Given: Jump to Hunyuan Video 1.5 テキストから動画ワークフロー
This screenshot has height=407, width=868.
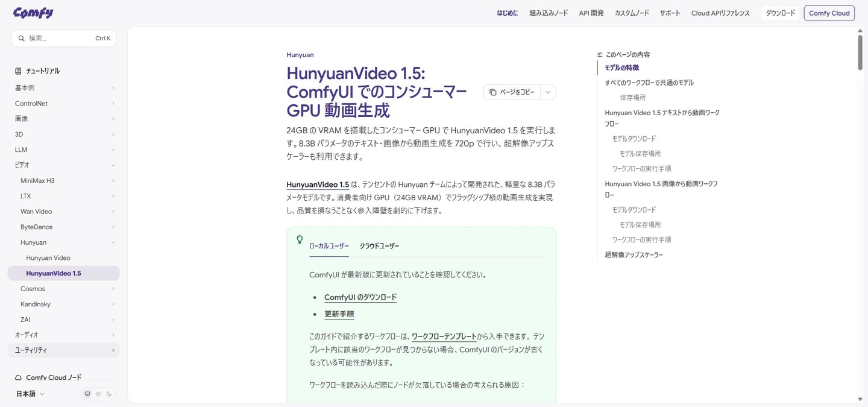Looking at the screenshot, I should point(662,118).
